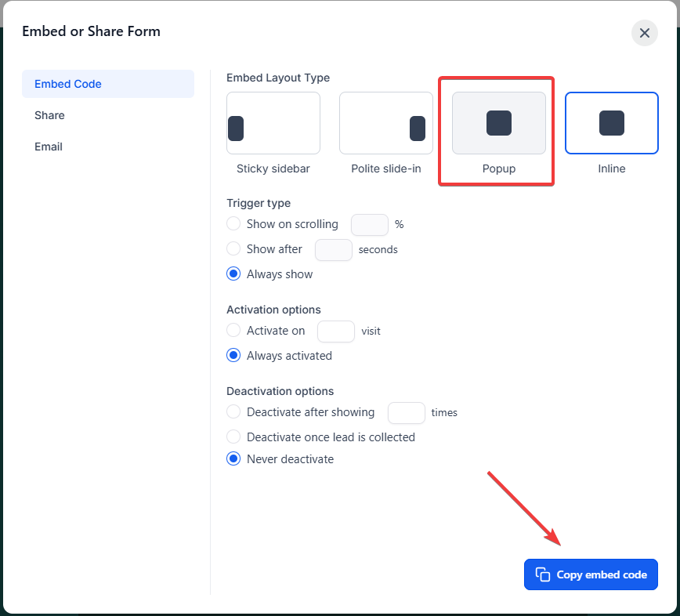The height and width of the screenshot is (616, 680).
Task: Choose Always activated radio button
Action: pos(233,355)
